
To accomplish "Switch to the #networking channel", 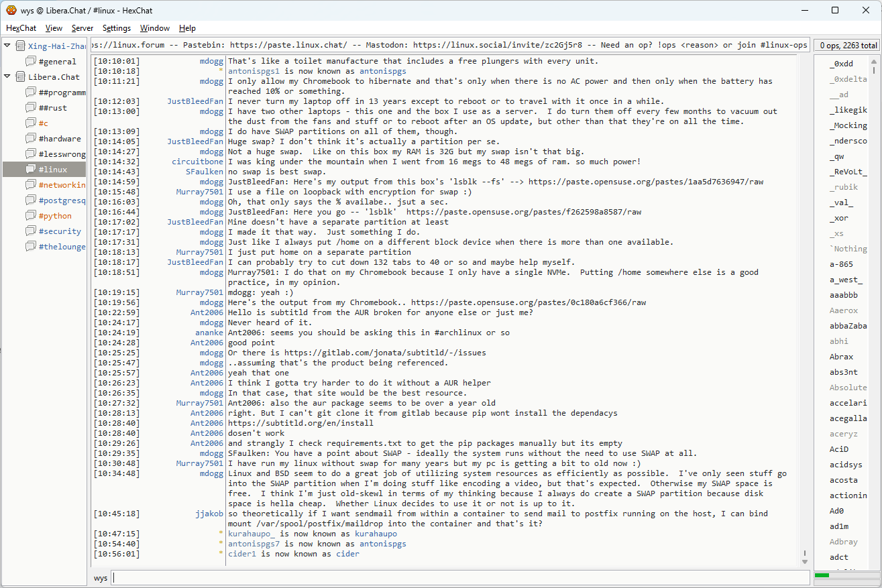I will coord(62,185).
